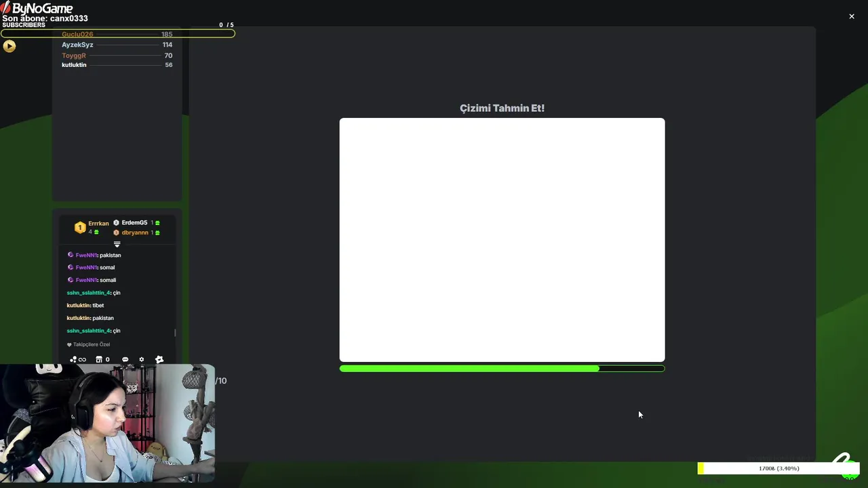Click the first sshn_sslahttin_4 çin message
The width and height of the screenshot is (868, 488).
(x=94, y=293)
